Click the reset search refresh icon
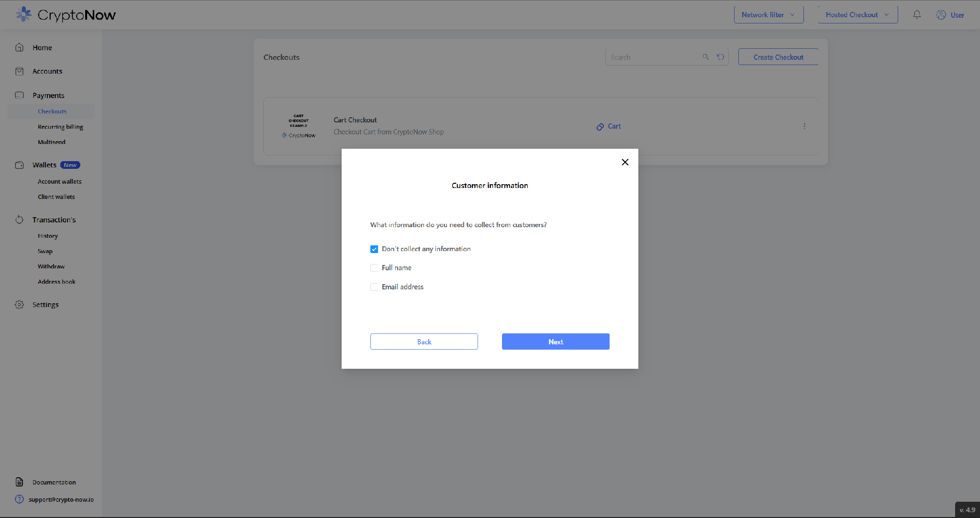980x518 pixels. [x=721, y=57]
